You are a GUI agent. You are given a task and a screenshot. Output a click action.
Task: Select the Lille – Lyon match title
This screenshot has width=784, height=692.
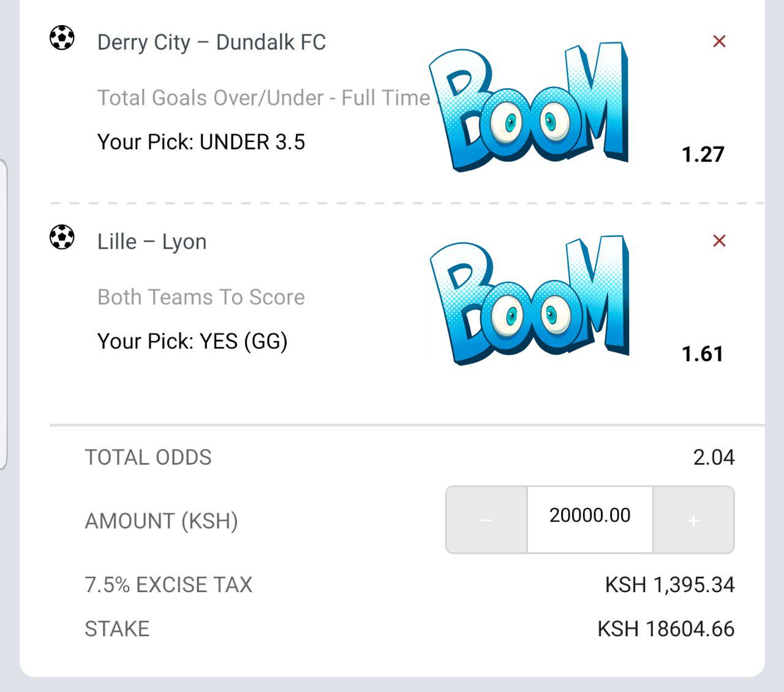pos(152,242)
